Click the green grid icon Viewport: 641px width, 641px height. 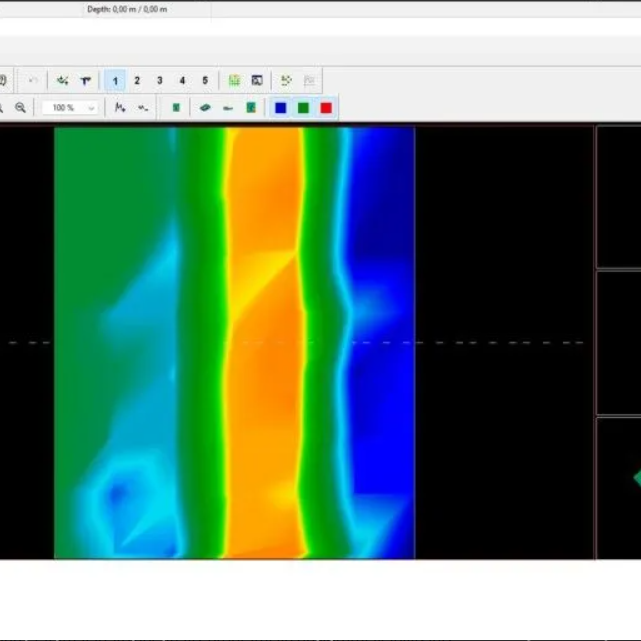(234, 81)
